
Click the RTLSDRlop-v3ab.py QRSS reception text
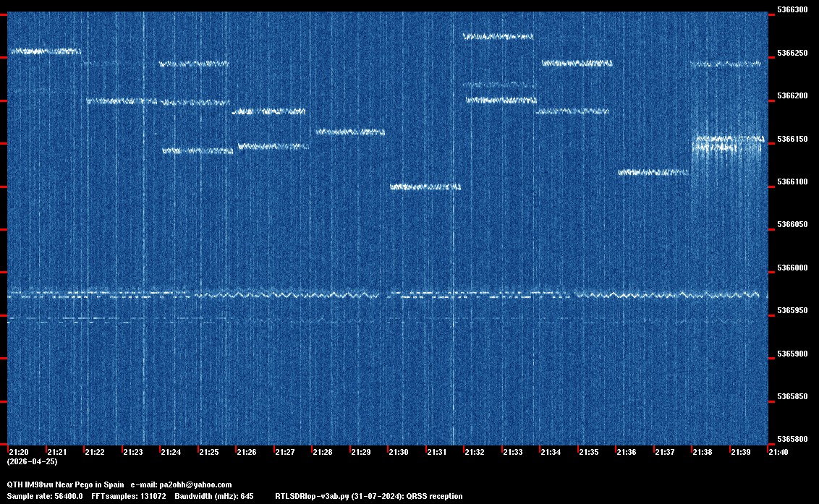[x=369, y=496]
